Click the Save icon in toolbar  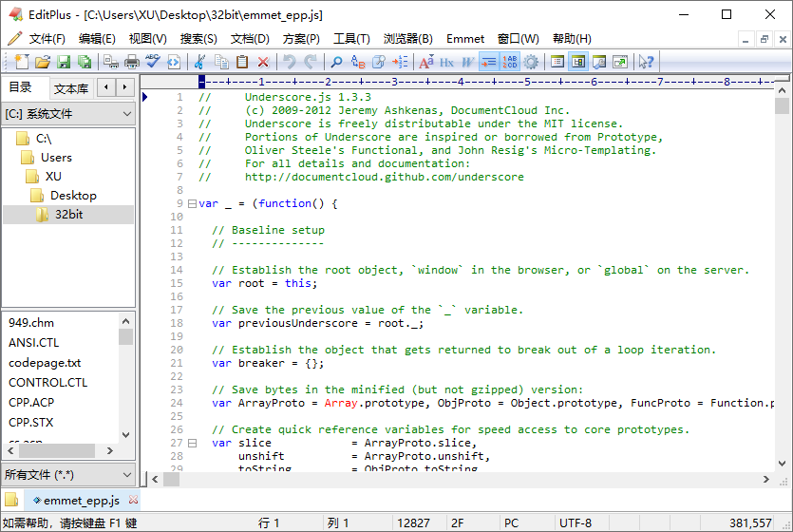[x=64, y=62]
